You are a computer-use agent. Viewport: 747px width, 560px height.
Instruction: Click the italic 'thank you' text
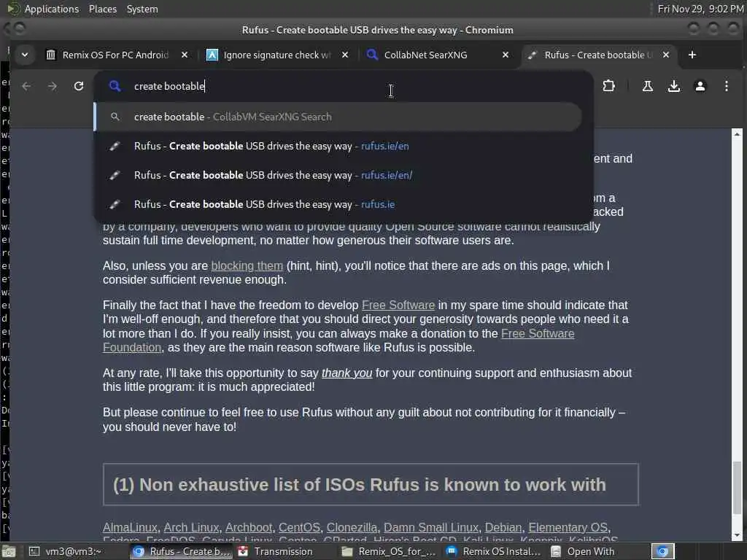tap(347, 373)
